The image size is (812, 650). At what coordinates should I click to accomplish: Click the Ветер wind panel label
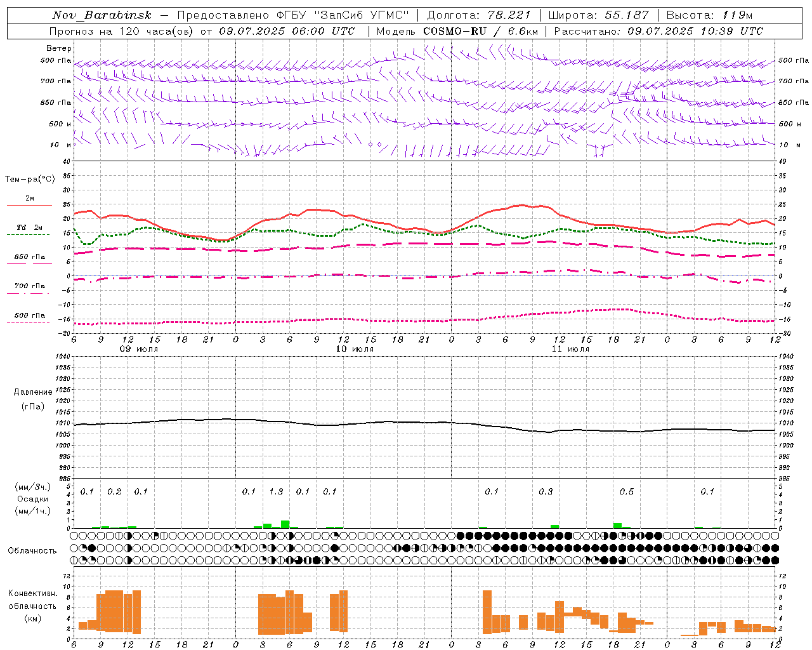pos(58,48)
